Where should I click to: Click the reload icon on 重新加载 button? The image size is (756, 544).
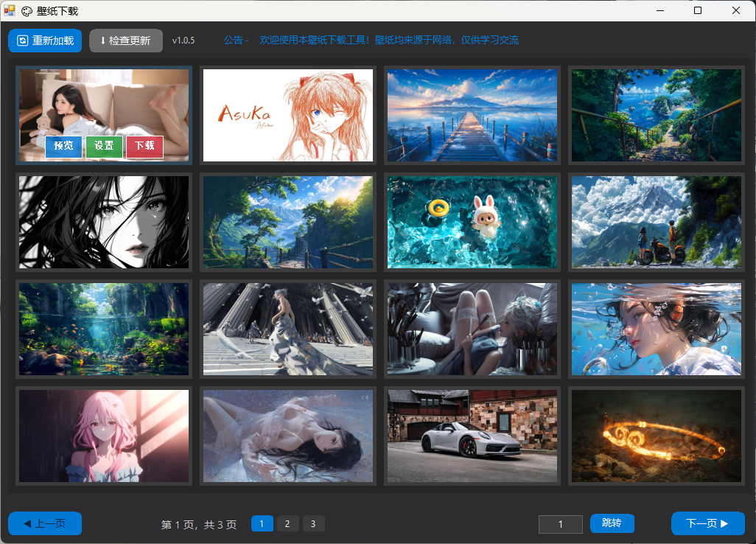point(23,41)
